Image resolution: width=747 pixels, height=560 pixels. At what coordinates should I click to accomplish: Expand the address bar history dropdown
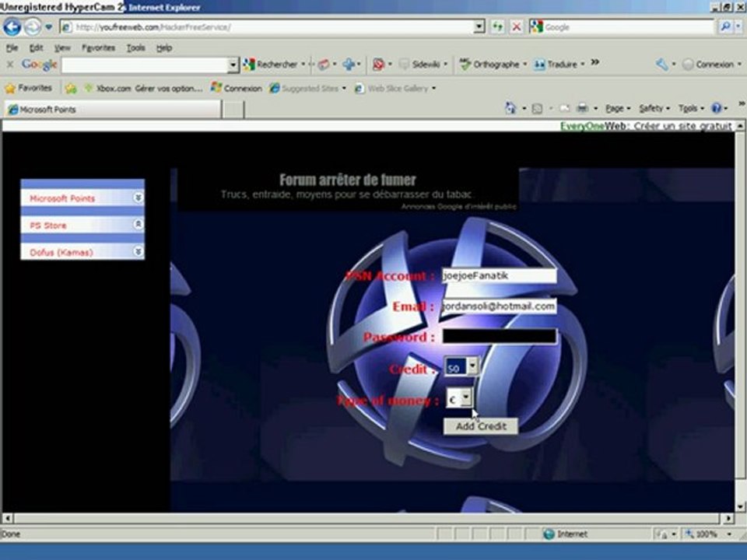tap(479, 27)
